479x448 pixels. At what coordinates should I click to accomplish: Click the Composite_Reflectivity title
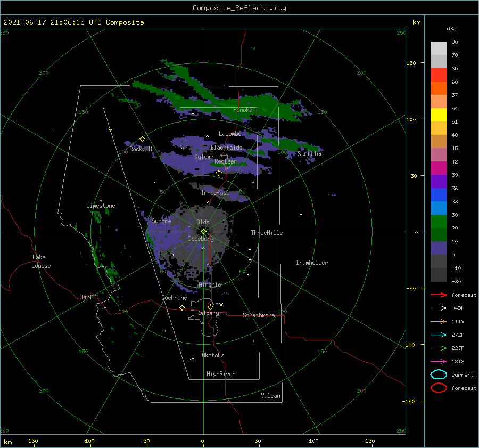[x=239, y=8]
